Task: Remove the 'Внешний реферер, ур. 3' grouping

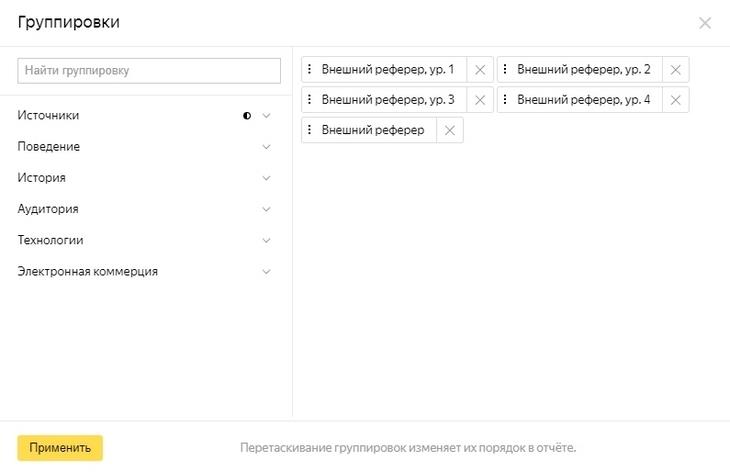Action: click(x=480, y=100)
